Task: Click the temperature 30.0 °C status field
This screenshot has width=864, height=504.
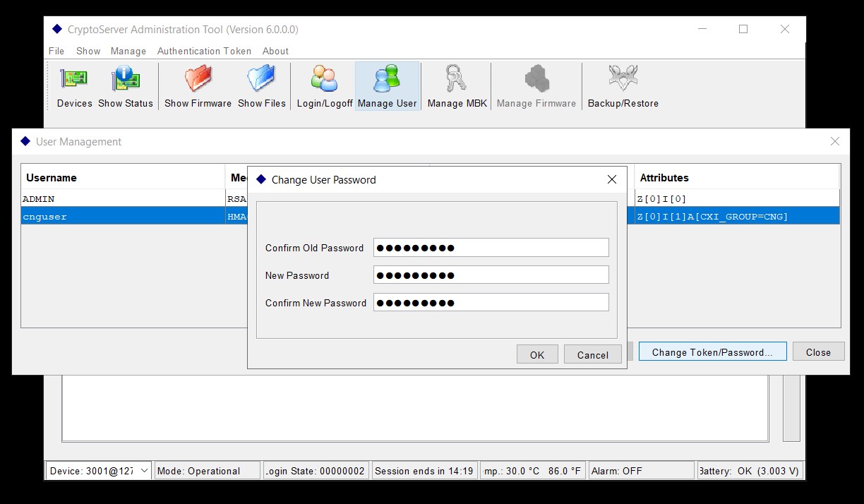Action: 532,471
